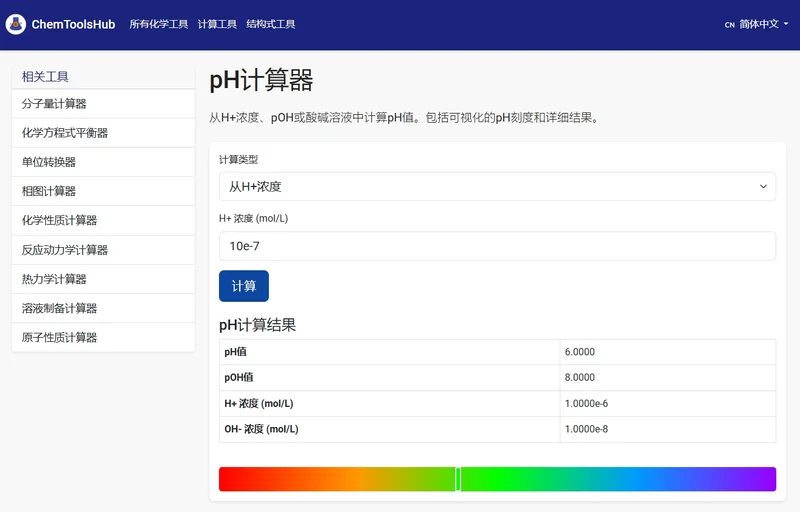
Task: Open 热力学计算器 in sidebar
Action: click(x=103, y=279)
